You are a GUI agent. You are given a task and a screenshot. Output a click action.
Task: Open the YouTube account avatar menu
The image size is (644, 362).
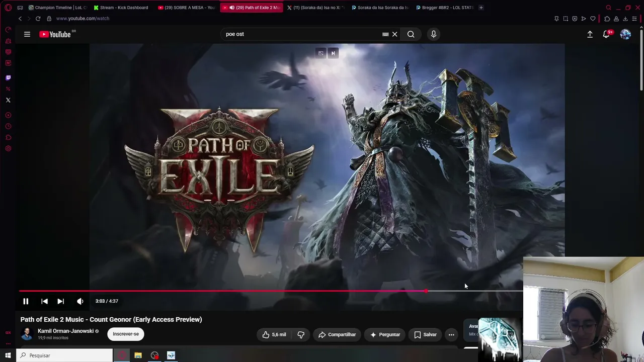[x=625, y=34]
